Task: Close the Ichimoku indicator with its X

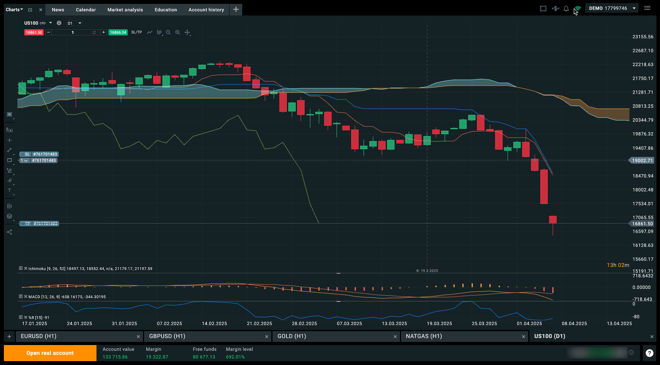Action: tap(25, 268)
